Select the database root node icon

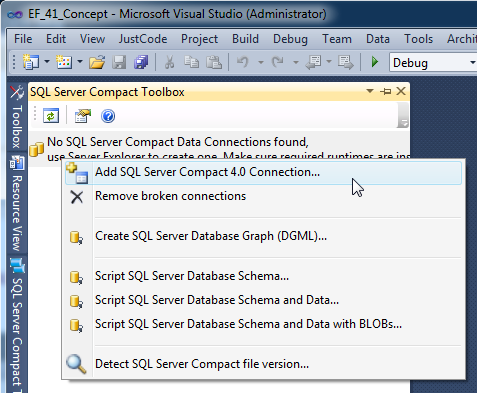point(36,149)
